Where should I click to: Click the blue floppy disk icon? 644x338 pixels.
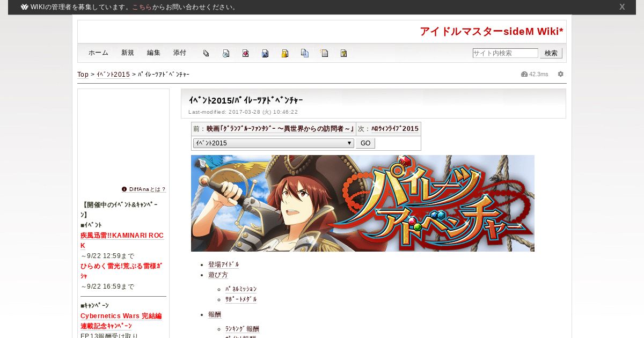click(x=265, y=53)
